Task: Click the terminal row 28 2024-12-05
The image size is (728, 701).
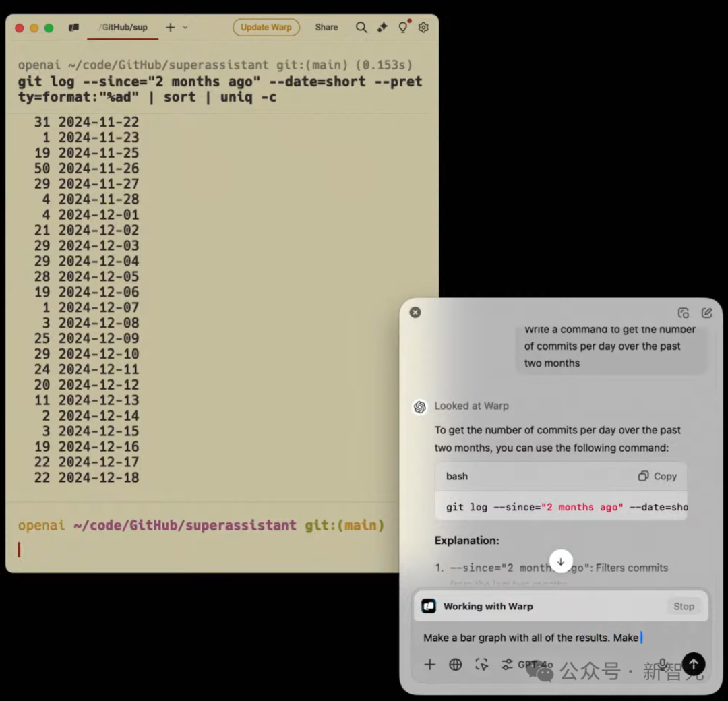Action: pyautogui.click(x=86, y=276)
